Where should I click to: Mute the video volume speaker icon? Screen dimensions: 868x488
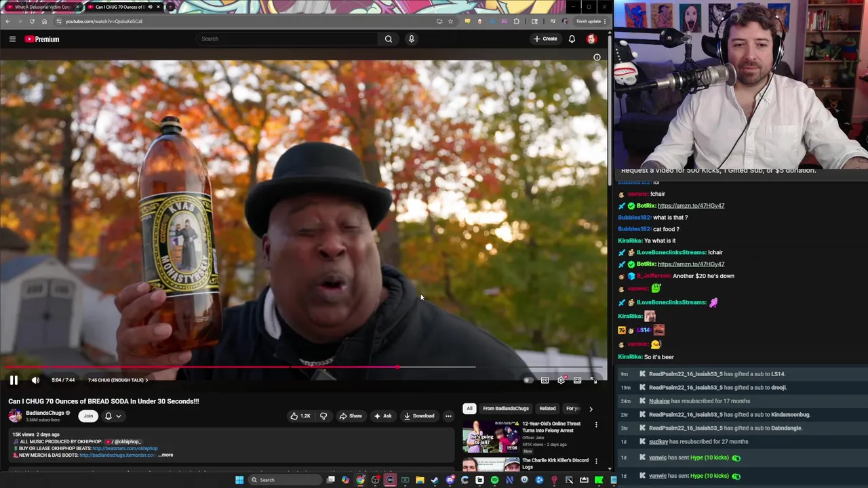[35, 380]
